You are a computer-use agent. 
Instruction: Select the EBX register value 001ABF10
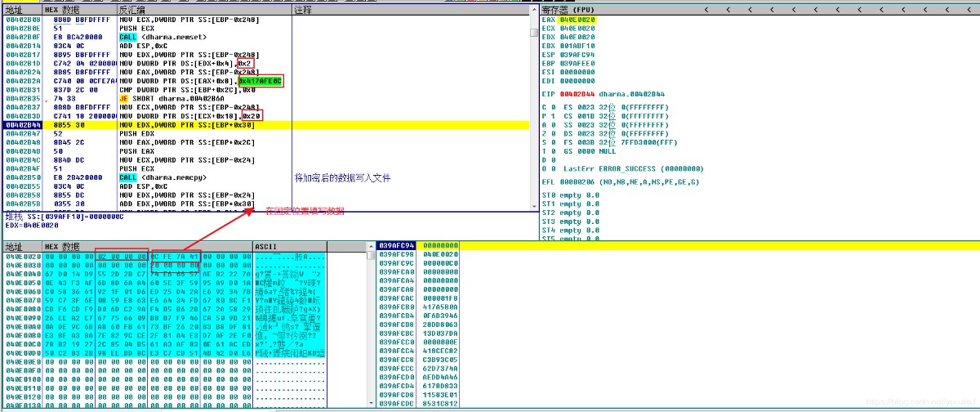(577, 46)
